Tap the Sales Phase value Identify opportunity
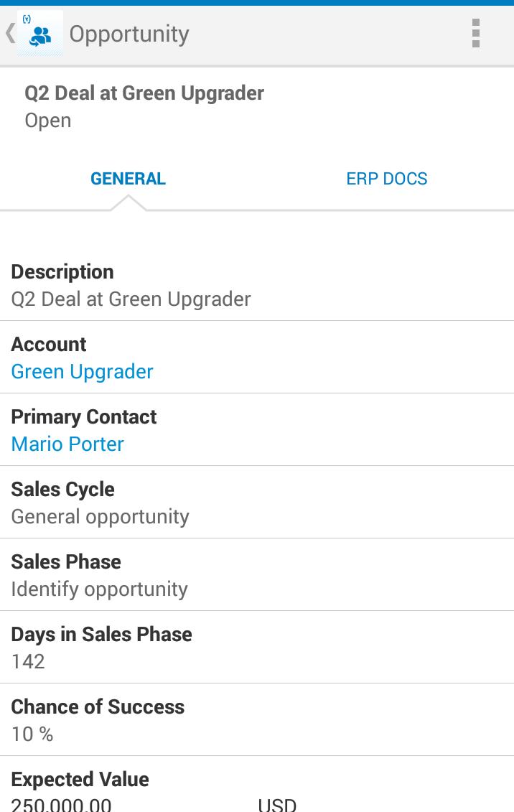 point(99,589)
